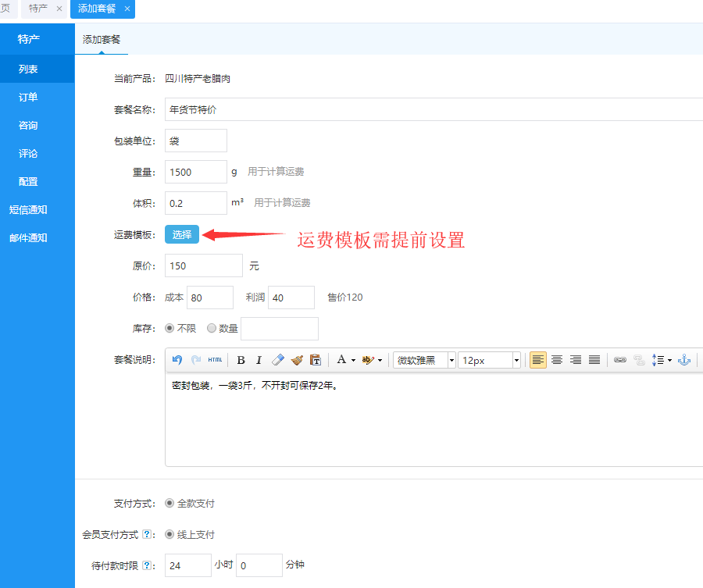703x588 pixels.
Task: Click the 选择 shipping template button
Action: click(182, 234)
